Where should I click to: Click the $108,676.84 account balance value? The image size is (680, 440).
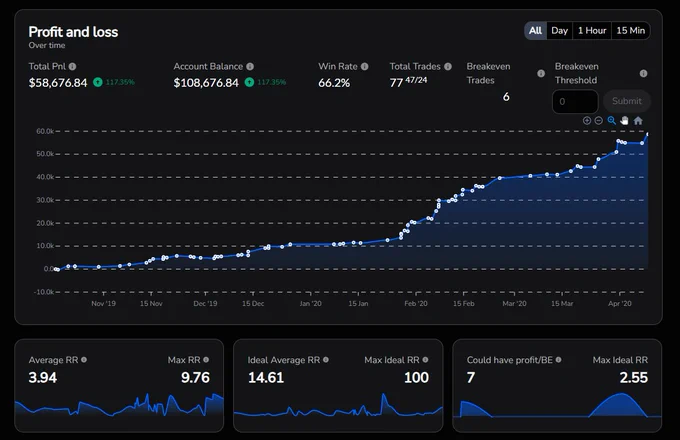coord(206,82)
